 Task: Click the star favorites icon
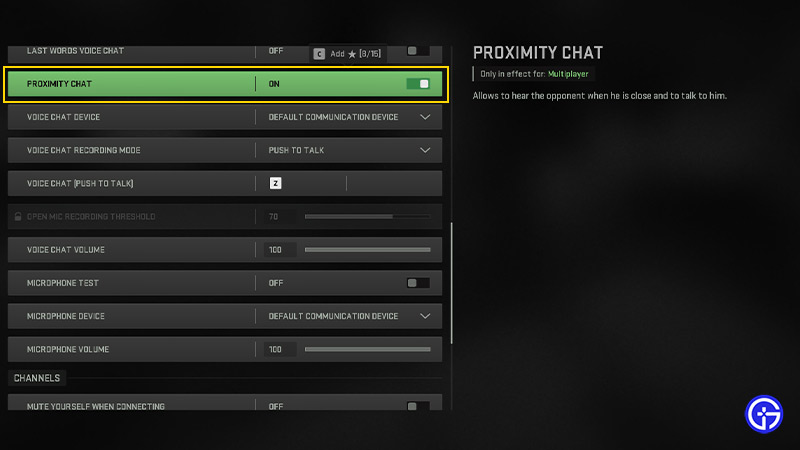[x=352, y=54]
